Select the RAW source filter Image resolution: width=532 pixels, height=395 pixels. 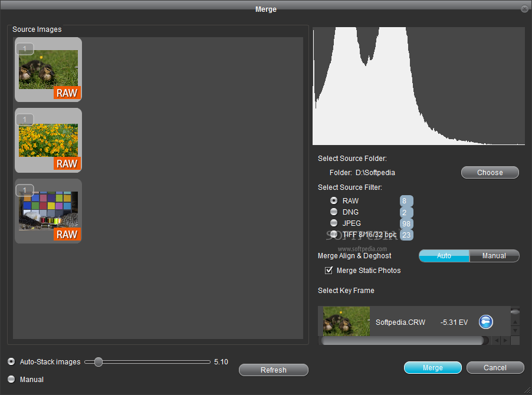pyautogui.click(x=334, y=200)
